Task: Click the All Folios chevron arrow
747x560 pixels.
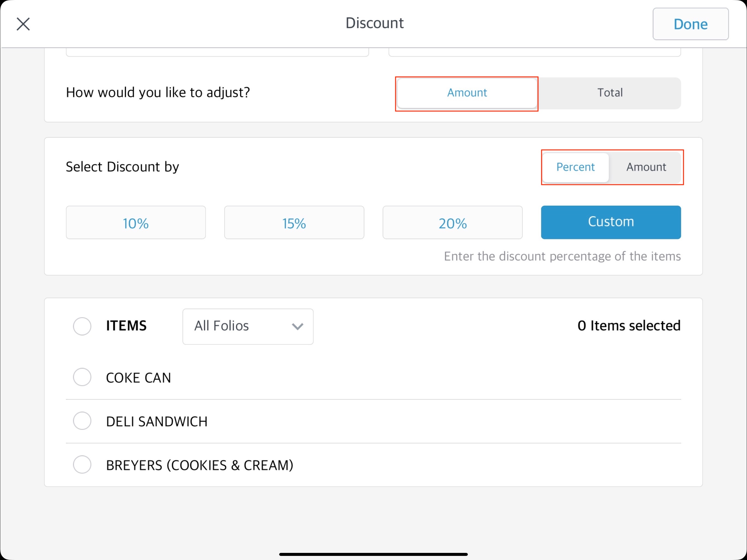Action: pyautogui.click(x=297, y=326)
